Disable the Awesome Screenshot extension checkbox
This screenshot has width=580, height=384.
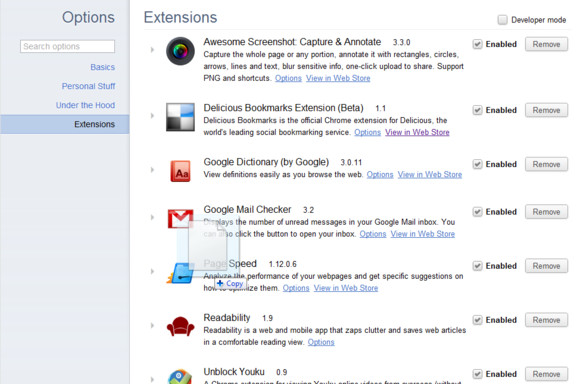(477, 44)
